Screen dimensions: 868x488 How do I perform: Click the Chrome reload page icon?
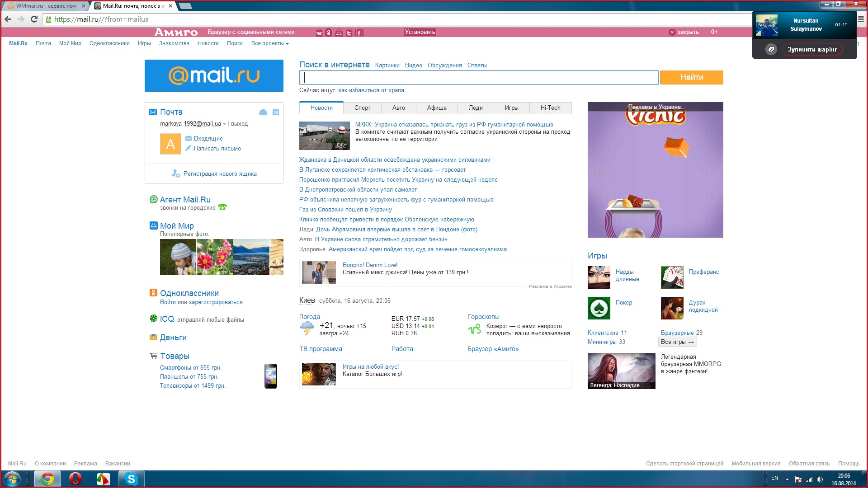34,19
